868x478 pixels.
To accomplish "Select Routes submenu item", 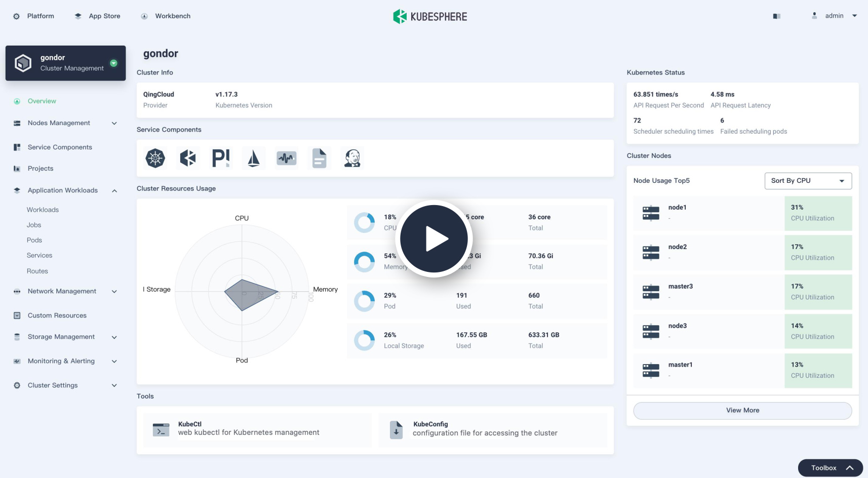I will 37,271.
